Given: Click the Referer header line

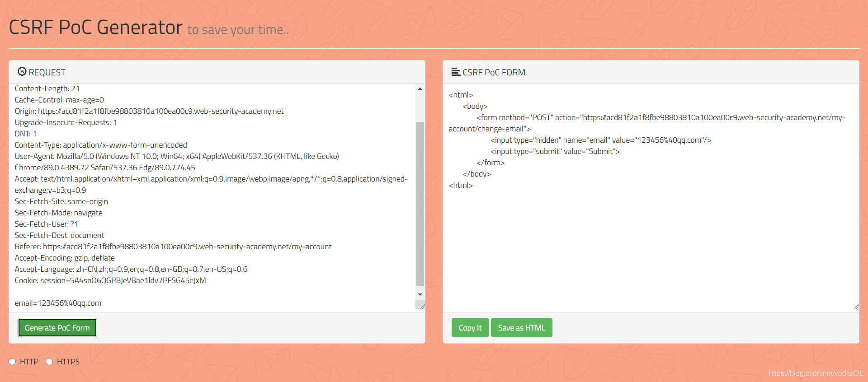Looking at the screenshot, I should [x=173, y=247].
